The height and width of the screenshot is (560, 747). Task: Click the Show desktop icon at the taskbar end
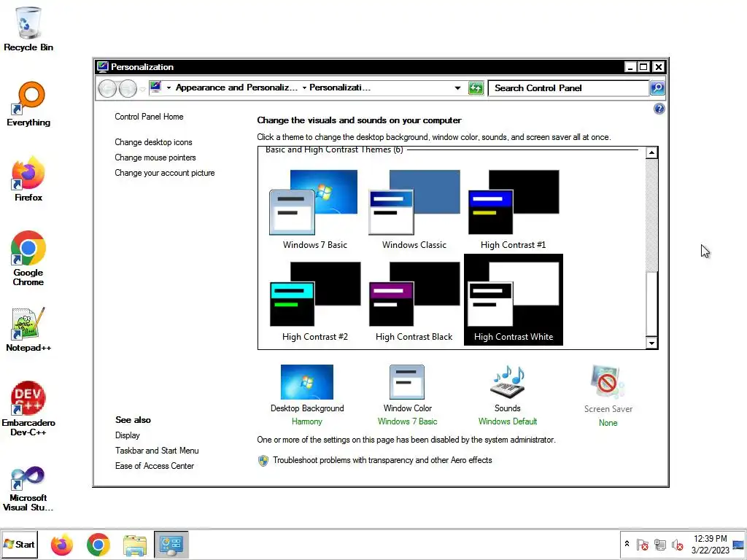(738, 544)
